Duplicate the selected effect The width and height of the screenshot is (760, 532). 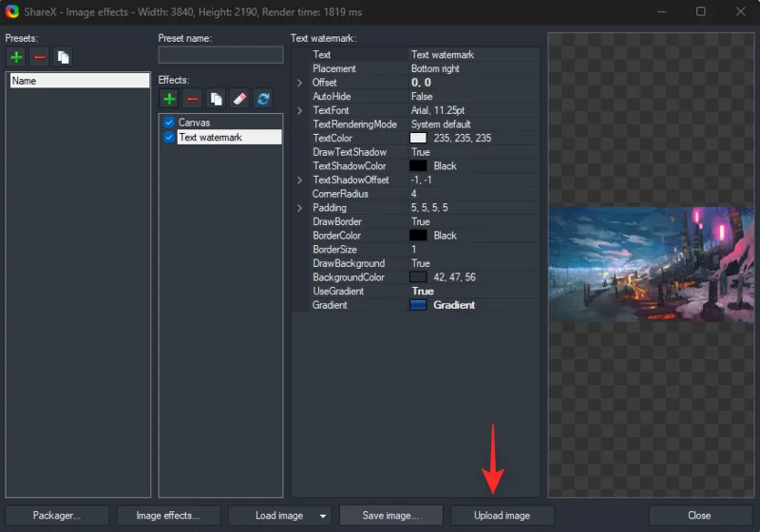coord(217,99)
